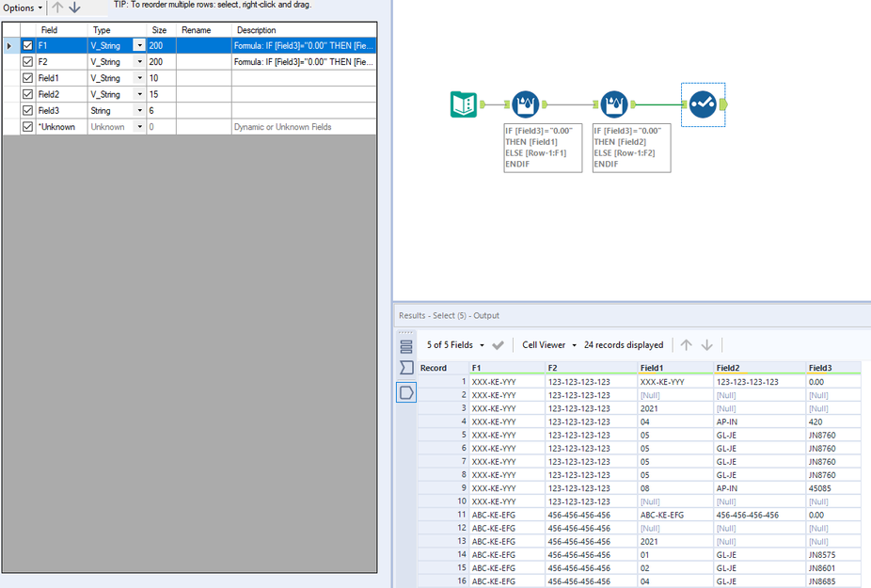Viewport: 871px width, 588px height.
Task: Click the Size column header
Action: [161, 30]
